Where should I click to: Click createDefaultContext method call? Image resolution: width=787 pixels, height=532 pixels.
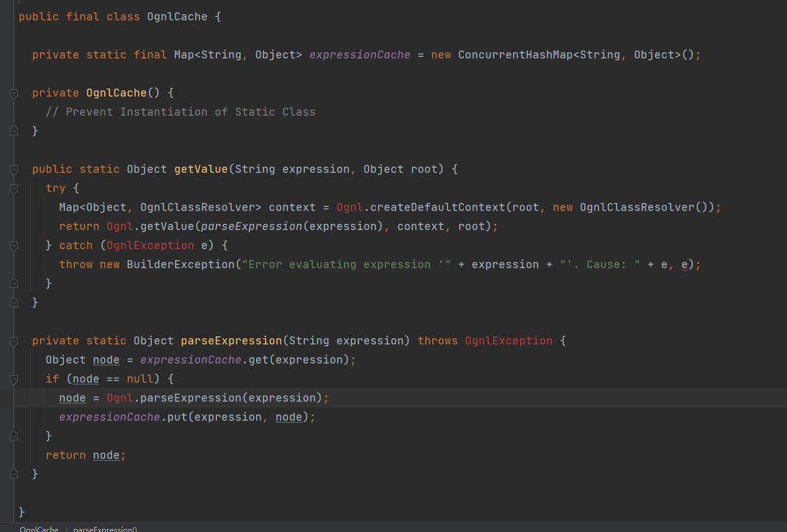438,207
